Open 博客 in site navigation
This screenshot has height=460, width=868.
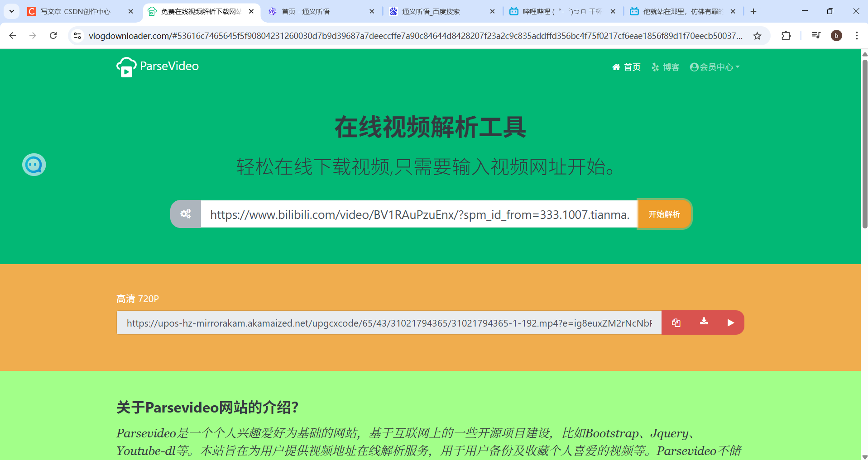(665, 67)
